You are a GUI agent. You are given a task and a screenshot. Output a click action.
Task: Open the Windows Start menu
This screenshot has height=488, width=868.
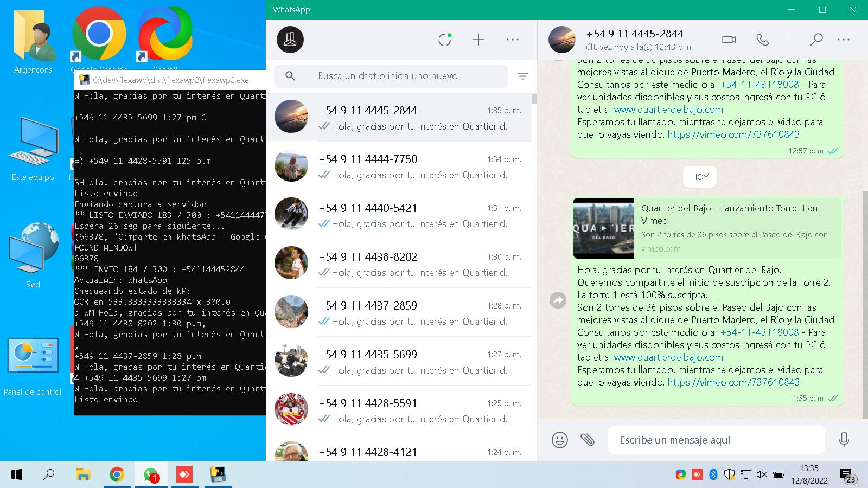(16, 475)
